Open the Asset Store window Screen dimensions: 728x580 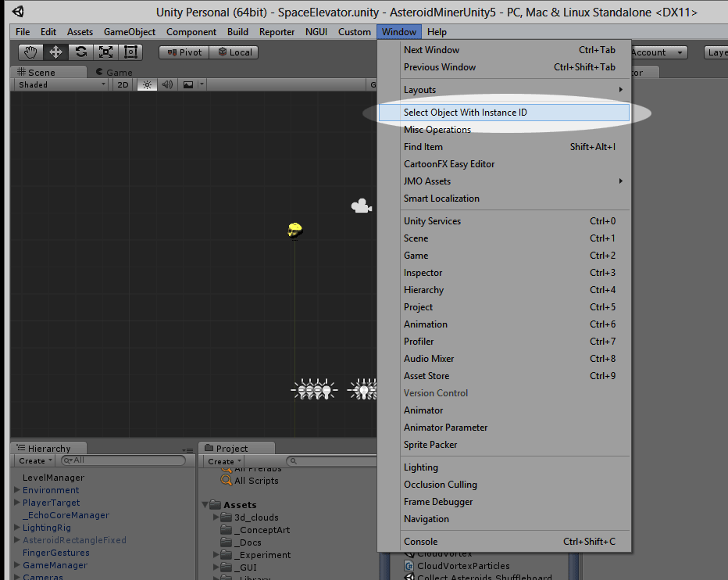click(x=505, y=376)
